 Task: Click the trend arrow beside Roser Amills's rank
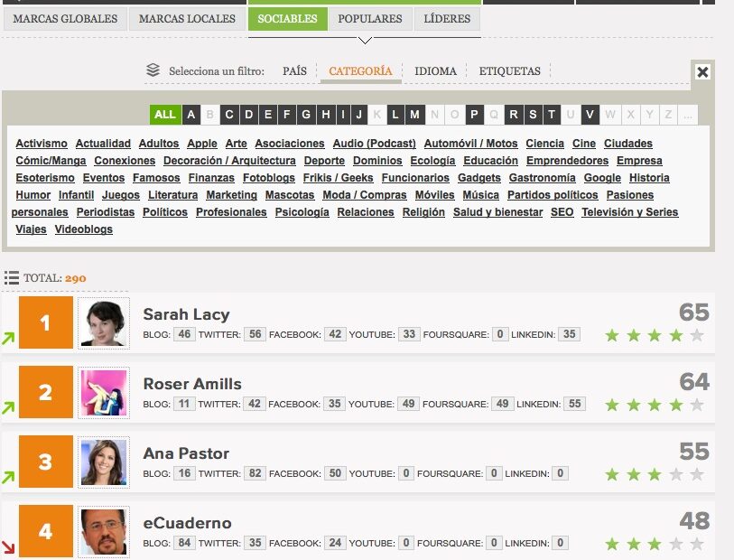pos(8,408)
